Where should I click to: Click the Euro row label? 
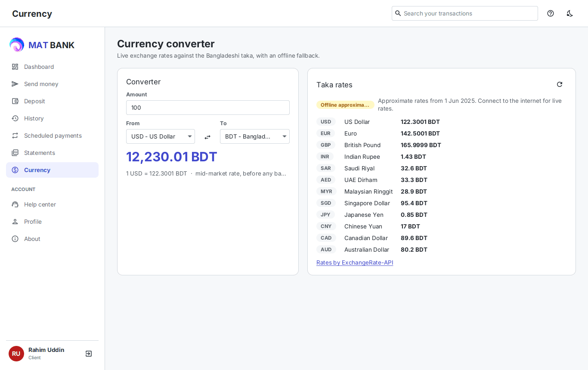tap(350, 133)
